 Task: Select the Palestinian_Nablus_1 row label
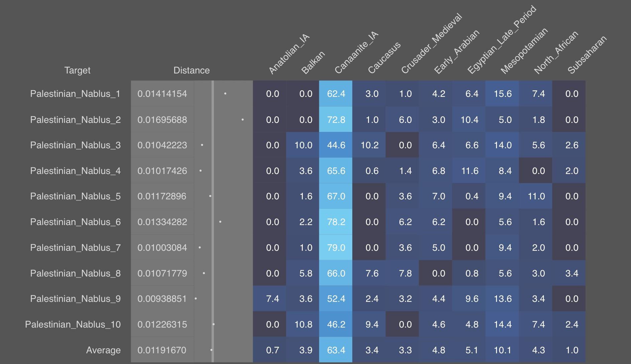75,94
